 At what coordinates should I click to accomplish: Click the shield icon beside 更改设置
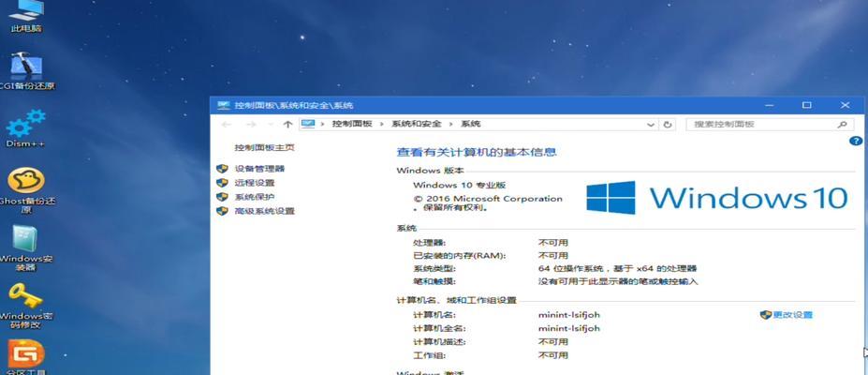point(766,315)
